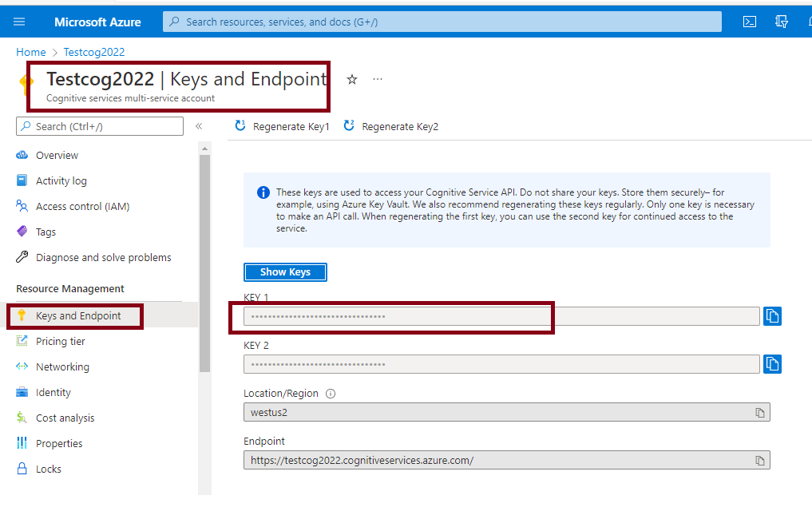
Task: Navigate to Home breadcrumb link
Action: click(30, 52)
